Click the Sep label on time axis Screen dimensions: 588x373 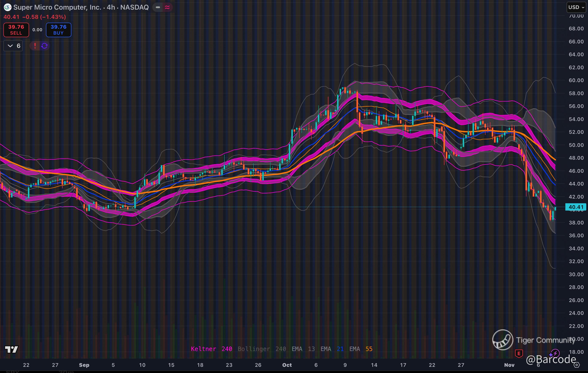[84, 365]
